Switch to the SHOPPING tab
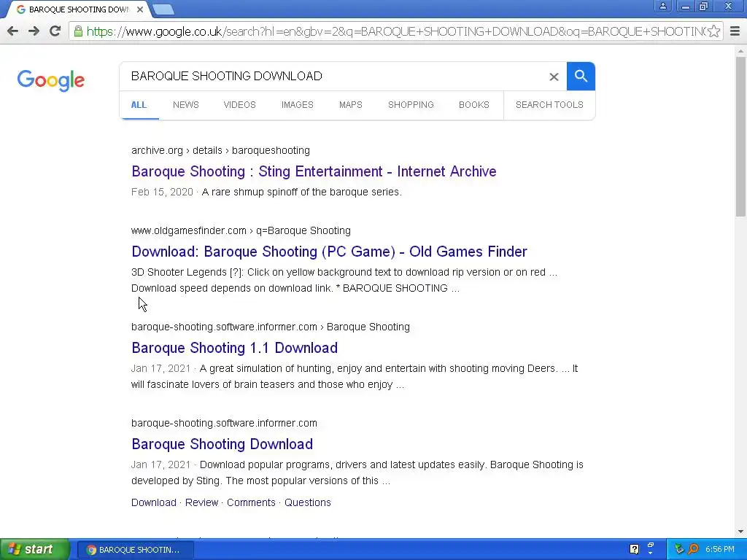Screen dimensions: 747x560 click(411, 105)
